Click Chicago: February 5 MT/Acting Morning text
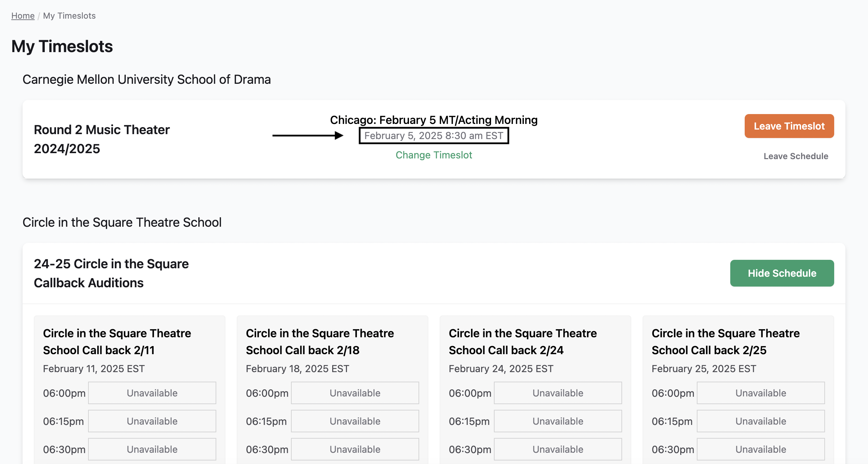The width and height of the screenshot is (868, 464). [434, 120]
